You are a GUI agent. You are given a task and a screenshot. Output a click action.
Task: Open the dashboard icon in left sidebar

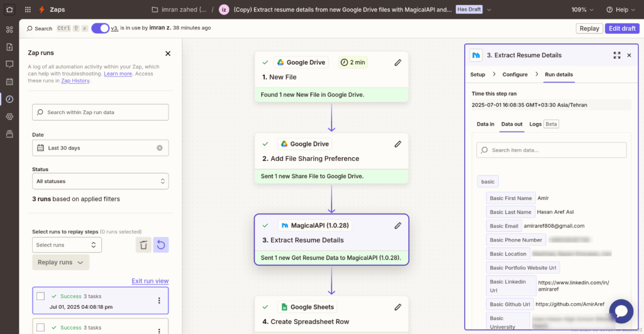[9, 30]
